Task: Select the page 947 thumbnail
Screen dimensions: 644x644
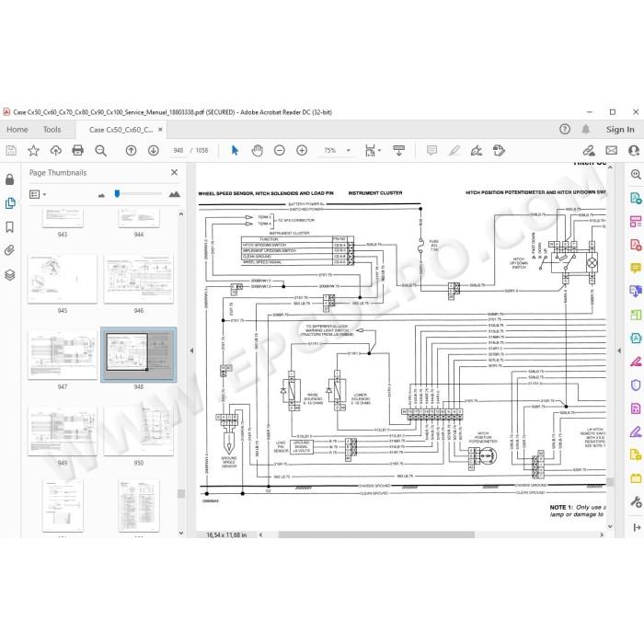Action: 63,355
